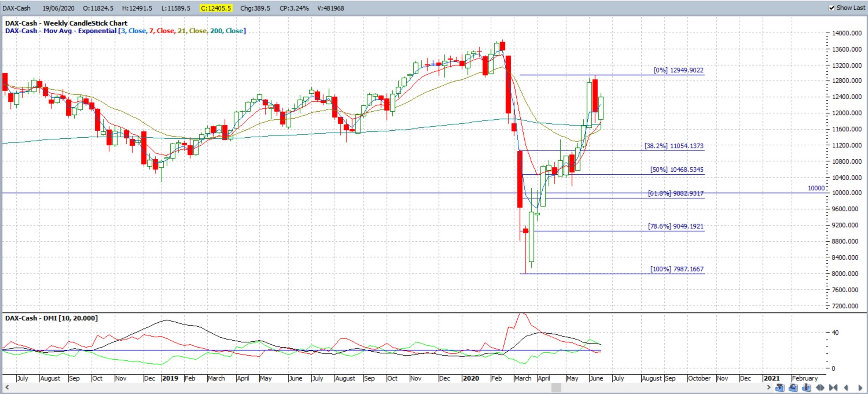
Task: Select the [100%] 7987.1667 Fibonacci label
Action: (677, 269)
